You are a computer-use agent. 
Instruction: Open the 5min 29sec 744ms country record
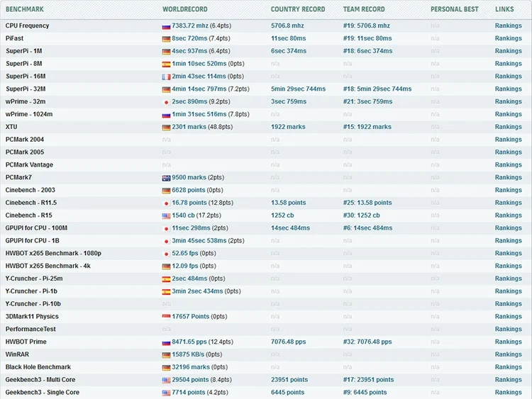(x=298, y=89)
